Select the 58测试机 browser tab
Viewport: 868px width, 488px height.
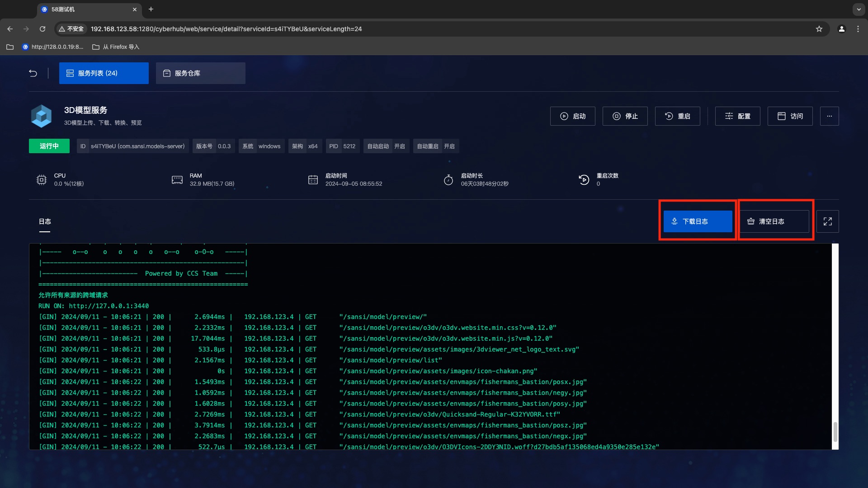pyautogui.click(x=89, y=9)
